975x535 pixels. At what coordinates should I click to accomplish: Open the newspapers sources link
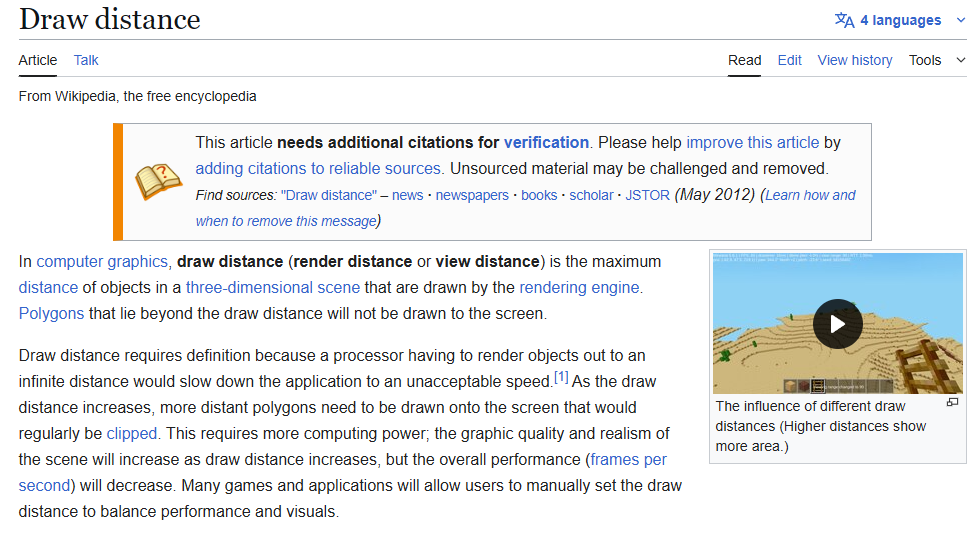[x=472, y=195]
